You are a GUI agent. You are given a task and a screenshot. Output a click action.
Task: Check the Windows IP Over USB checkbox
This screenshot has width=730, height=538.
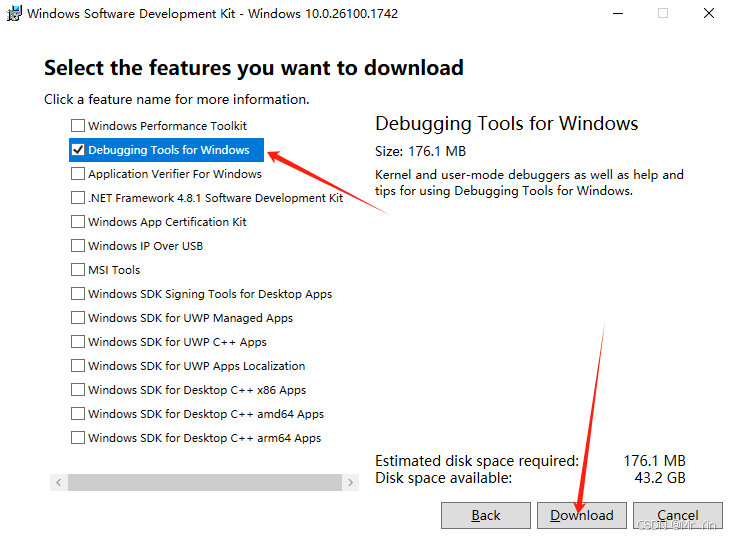coord(78,246)
